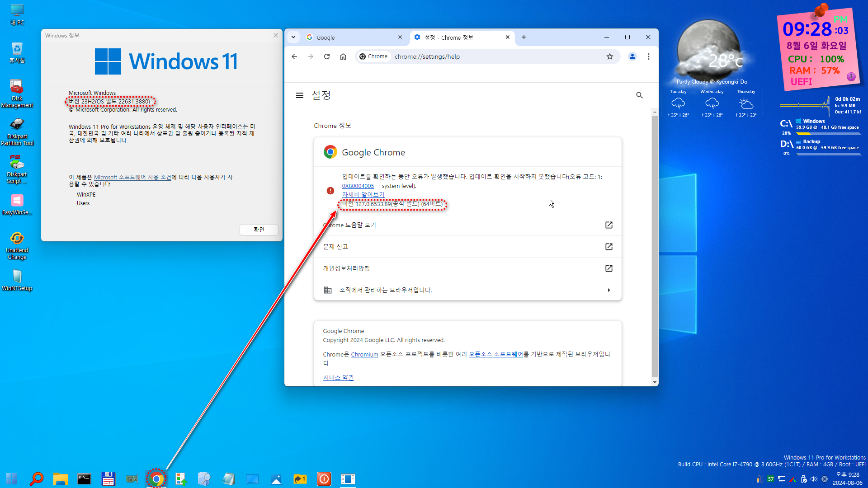Close the Chrome 정보 settings tab

pos(508,37)
